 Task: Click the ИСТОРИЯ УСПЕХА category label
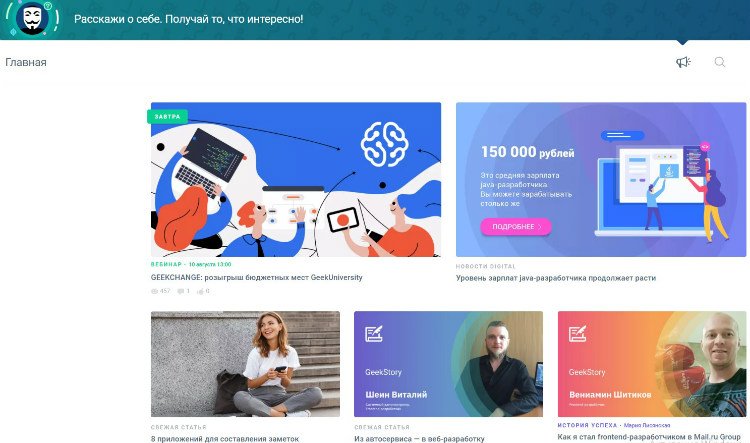(587, 425)
